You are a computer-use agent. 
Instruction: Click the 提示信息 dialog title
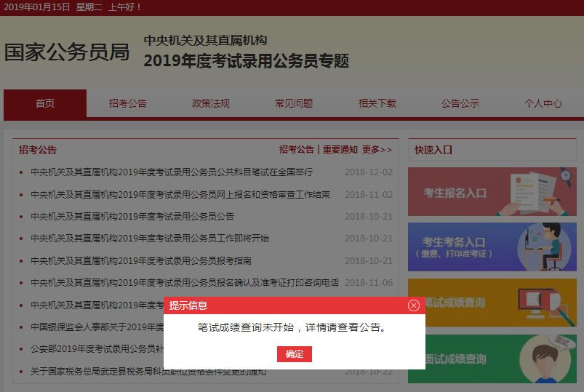188,305
